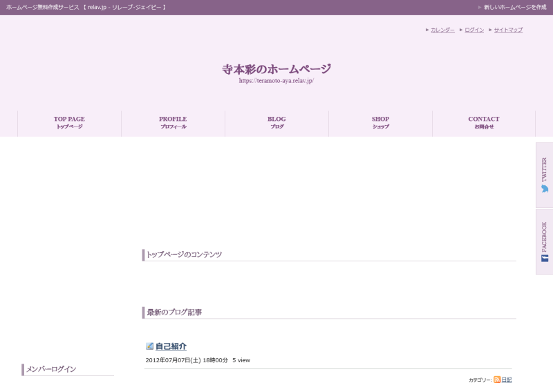553x392 pixels.
Task: Open the SHOP navigation tab
Action: pos(380,122)
